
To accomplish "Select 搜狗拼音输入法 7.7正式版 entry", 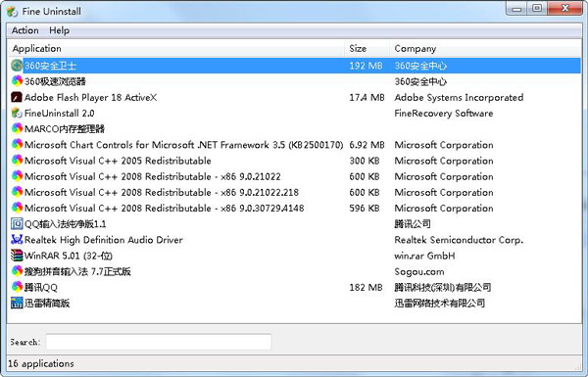I will point(77,271).
